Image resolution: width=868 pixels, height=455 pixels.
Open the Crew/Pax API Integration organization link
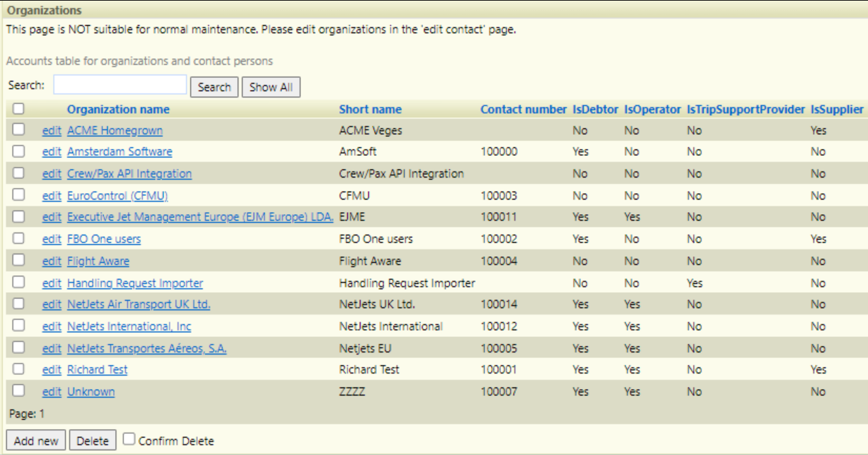pyautogui.click(x=129, y=173)
